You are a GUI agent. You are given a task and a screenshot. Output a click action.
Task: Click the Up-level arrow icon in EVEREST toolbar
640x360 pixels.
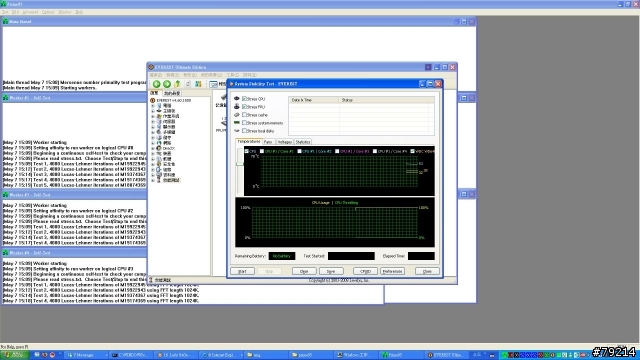point(177,84)
